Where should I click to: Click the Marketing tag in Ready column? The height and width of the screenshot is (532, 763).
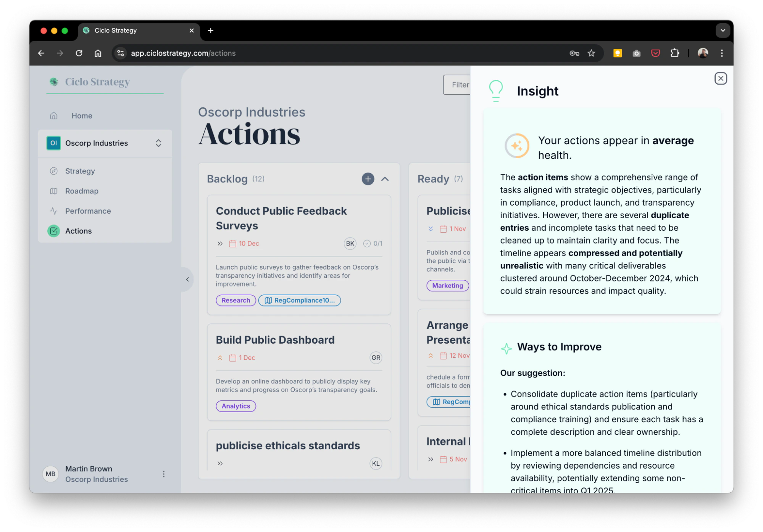point(447,286)
